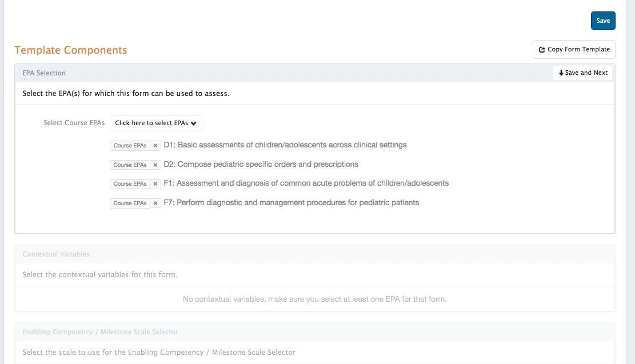Click the Enabling Competency / Milestone Scale Selector header
The height and width of the screenshot is (364, 635).
100,332
